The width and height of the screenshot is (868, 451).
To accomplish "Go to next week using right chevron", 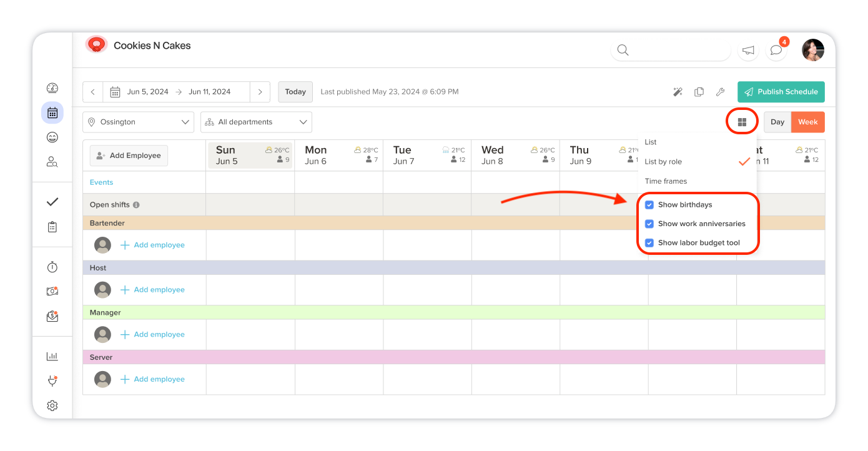I will click(x=260, y=92).
